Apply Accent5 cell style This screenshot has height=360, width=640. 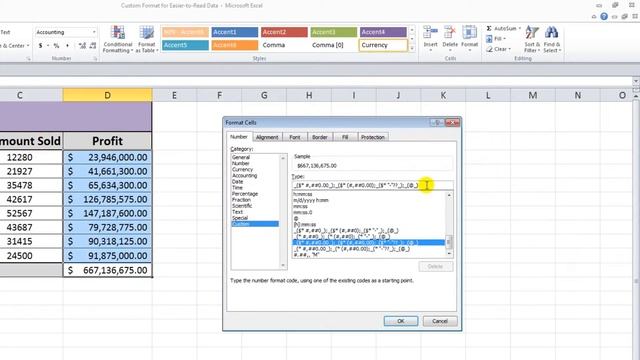pos(185,45)
